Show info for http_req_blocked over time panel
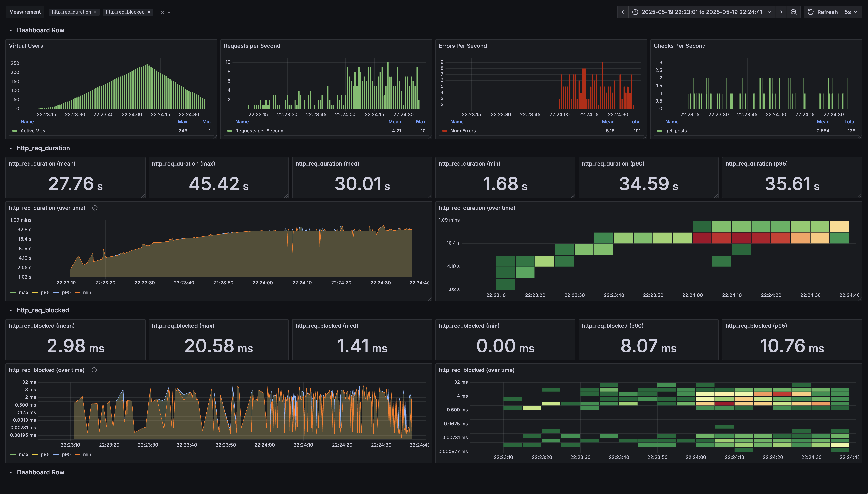868x494 pixels. click(94, 370)
